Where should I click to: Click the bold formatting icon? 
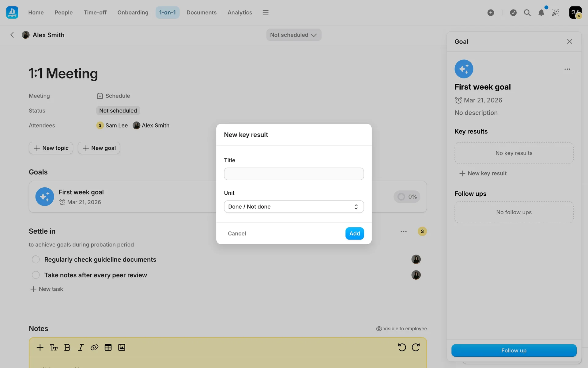click(67, 347)
